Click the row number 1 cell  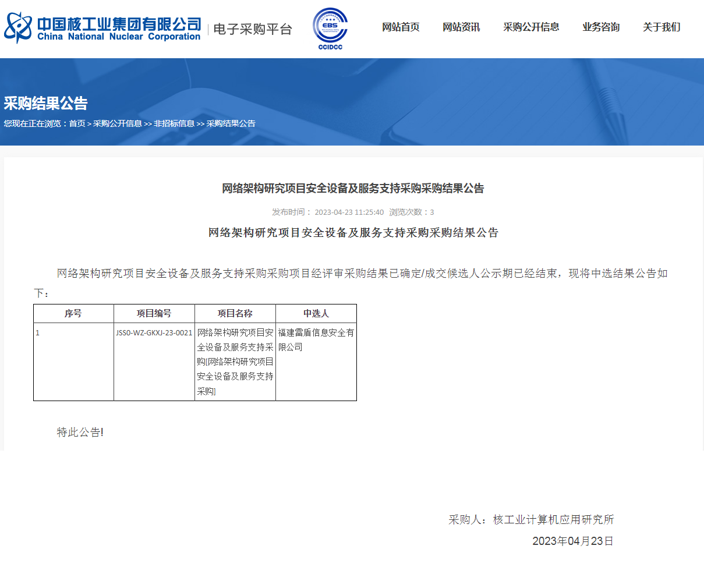73,362
